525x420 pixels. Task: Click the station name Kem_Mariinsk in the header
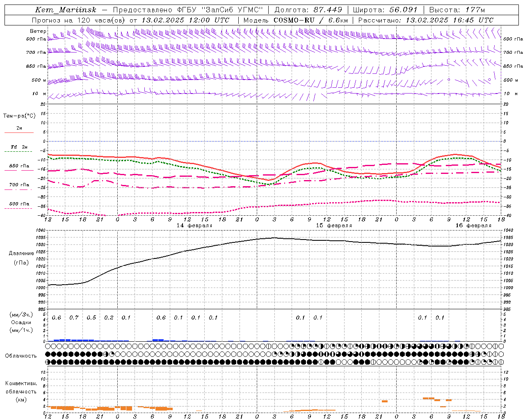click(x=66, y=10)
